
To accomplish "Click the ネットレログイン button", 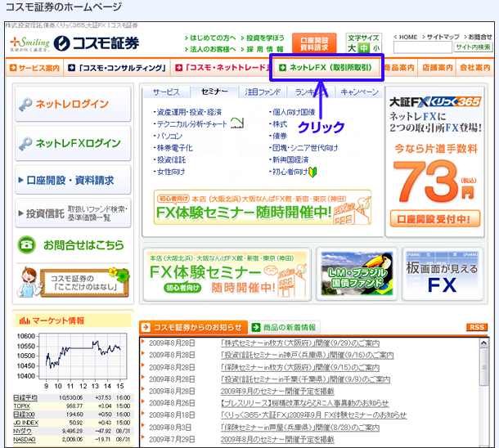I will coord(73,104).
